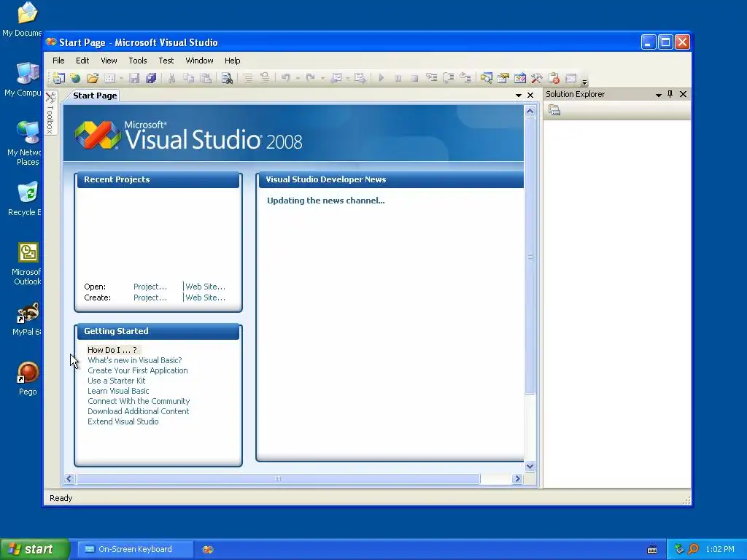The width and height of the screenshot is (747, 560).
Task: Open the Redo history dropdown arrow
Action: [x=322, y=78]
